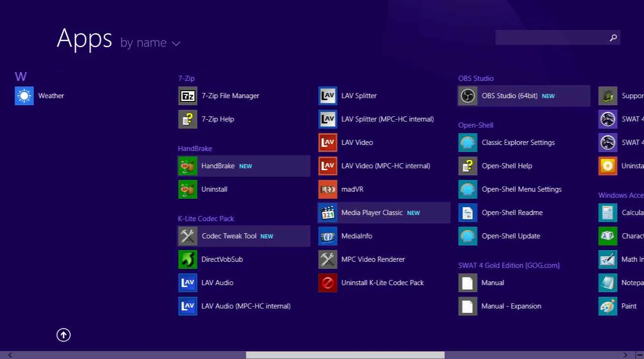Launch the HandBrake app
This screenshot has height=359, width=644.
[x=244, y=166]
